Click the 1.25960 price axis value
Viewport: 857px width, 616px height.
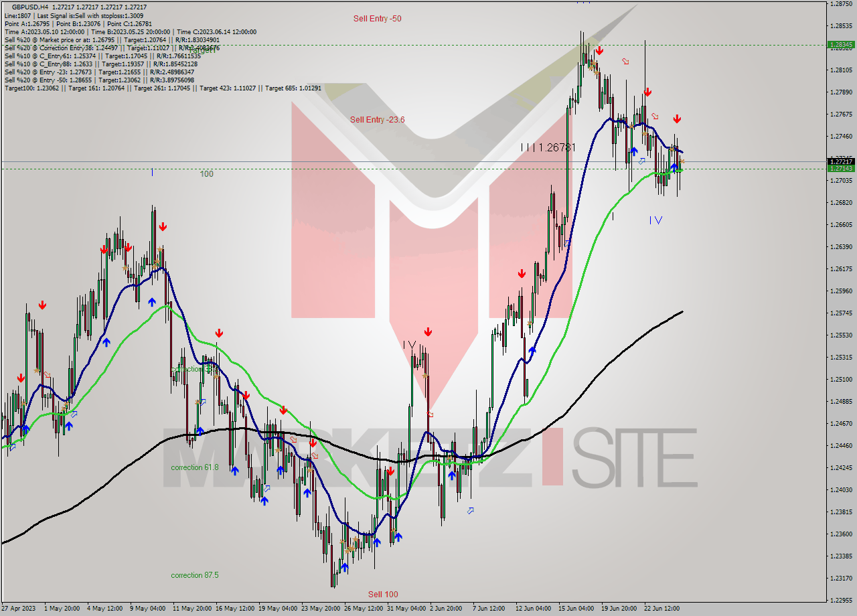pyautogui.click(x=841, y=291)
